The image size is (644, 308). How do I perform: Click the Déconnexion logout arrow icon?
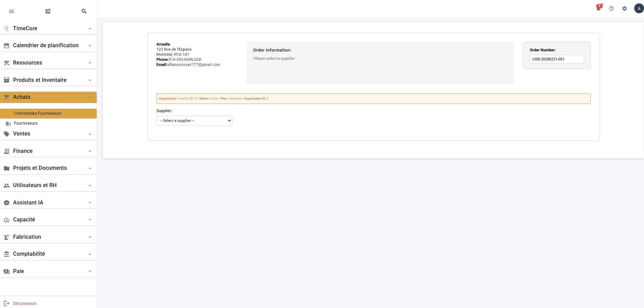tap(6, 303)
